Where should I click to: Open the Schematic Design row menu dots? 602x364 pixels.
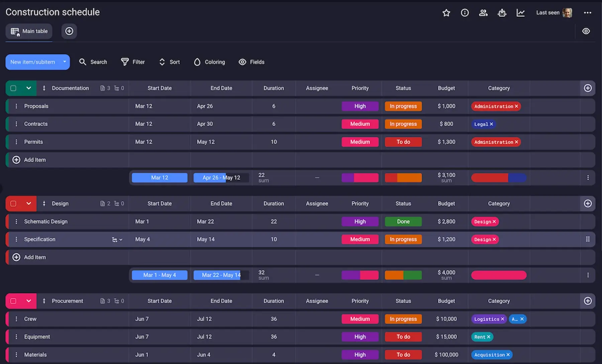point(16,221)
